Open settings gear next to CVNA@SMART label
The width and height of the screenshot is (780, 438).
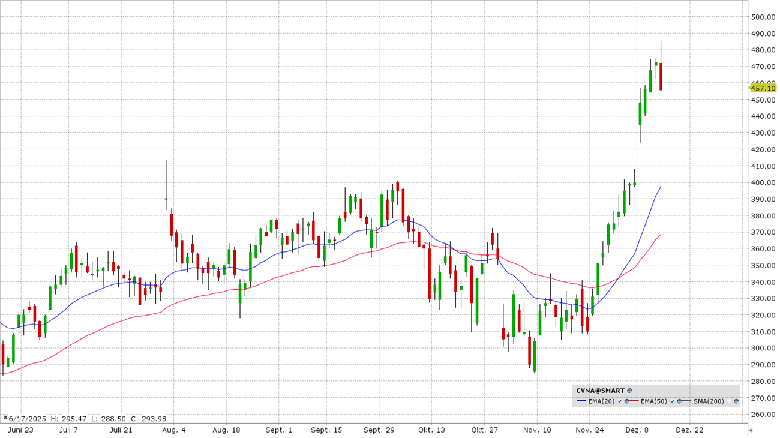pos(629,391)
